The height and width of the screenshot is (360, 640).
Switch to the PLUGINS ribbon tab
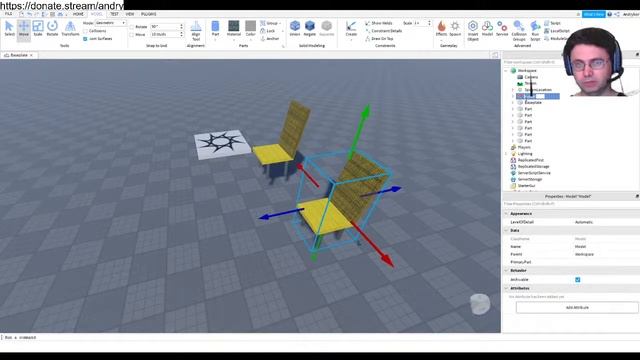[x=149, y=14]
